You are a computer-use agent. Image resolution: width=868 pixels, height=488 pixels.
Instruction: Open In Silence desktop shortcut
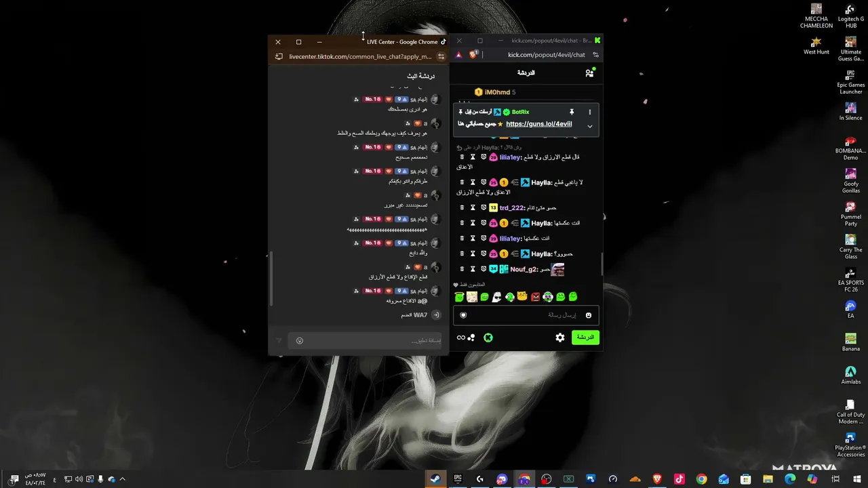(851, 111)
